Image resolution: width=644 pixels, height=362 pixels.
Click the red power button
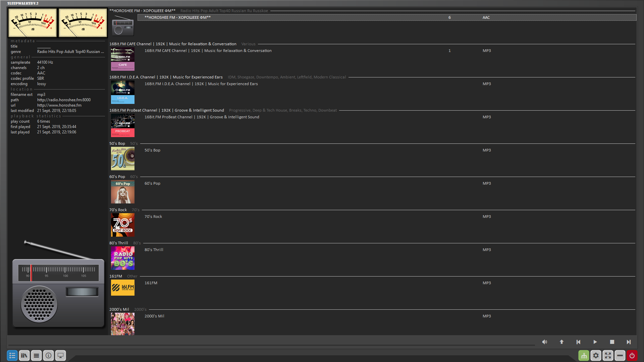[x=632, y=355]
